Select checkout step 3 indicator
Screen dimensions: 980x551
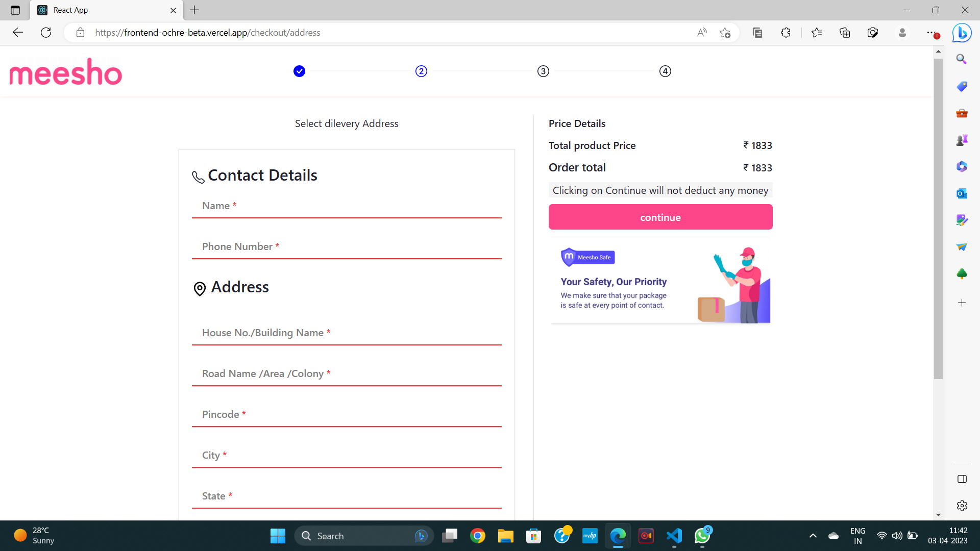(543, 71)
